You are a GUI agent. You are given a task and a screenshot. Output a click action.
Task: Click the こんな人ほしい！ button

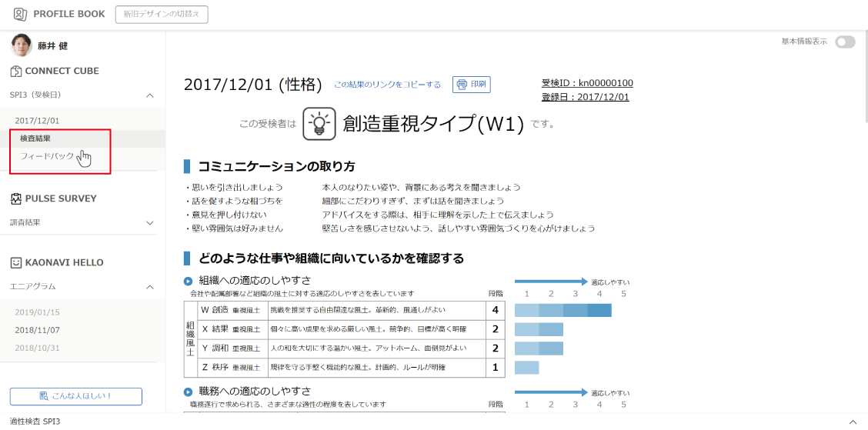tap(75, 396)
